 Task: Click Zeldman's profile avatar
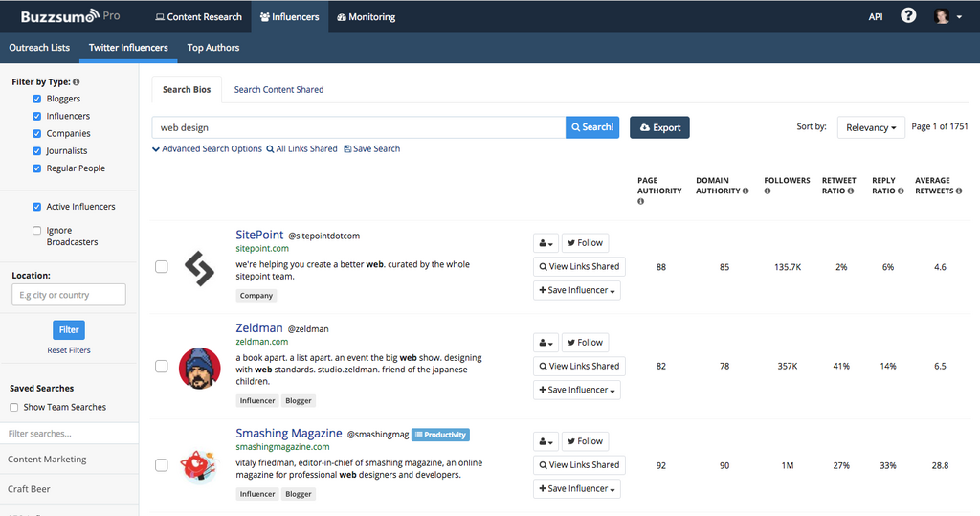tap(200, 368)
